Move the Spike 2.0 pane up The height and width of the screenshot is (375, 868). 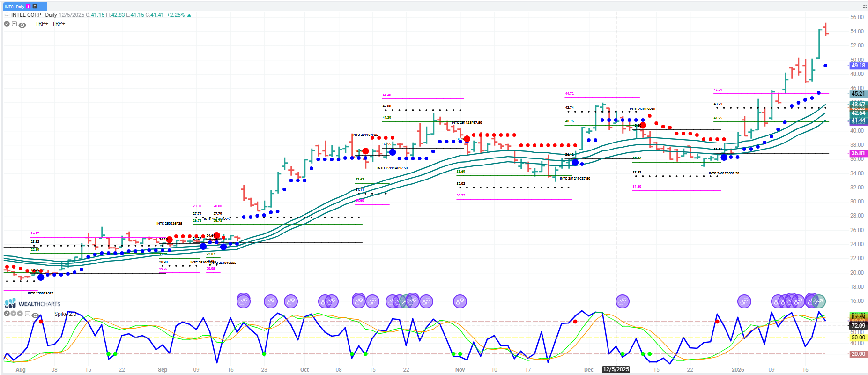tap(20, 314)
